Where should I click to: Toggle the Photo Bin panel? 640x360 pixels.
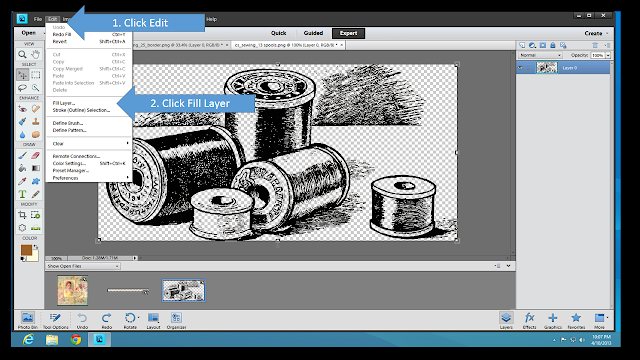click(27, 320)
